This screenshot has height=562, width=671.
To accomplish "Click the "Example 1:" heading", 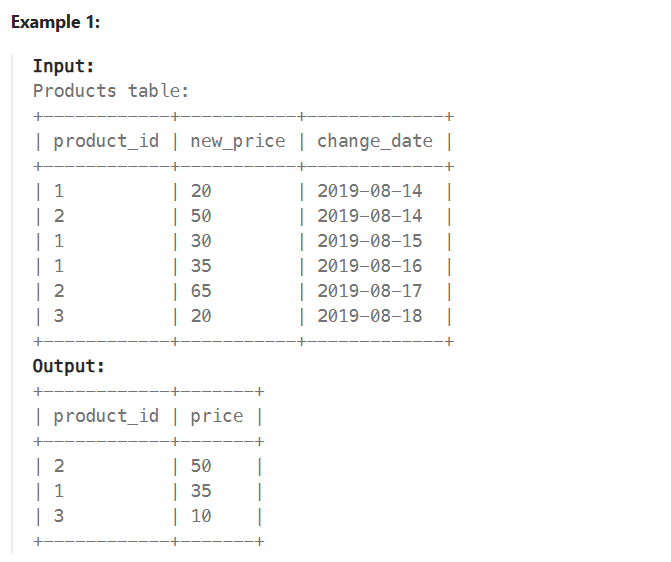I will tap(55, 23).
